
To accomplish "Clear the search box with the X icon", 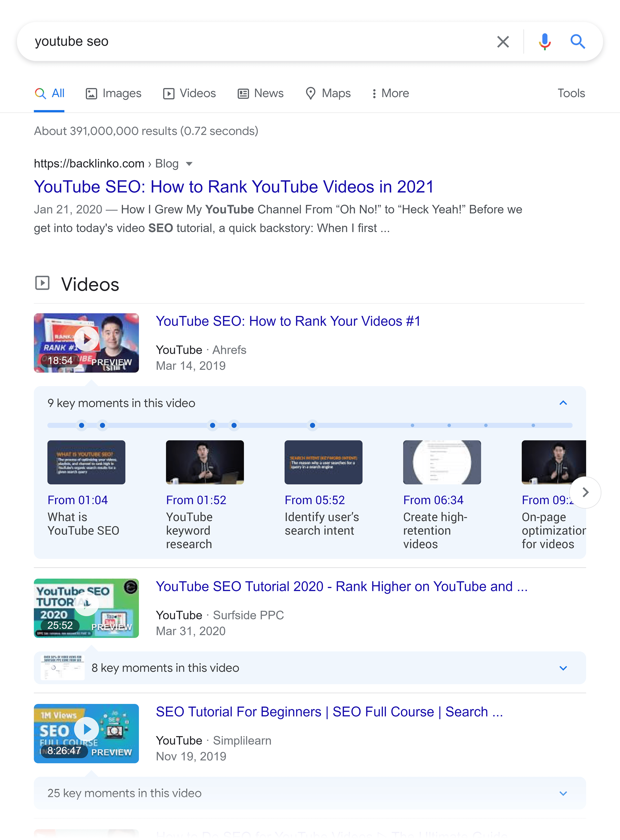I will pyautogui.click(x=503, y=42).
